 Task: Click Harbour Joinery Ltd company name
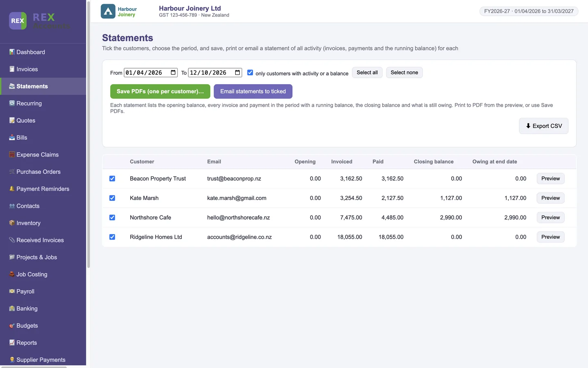190,8
